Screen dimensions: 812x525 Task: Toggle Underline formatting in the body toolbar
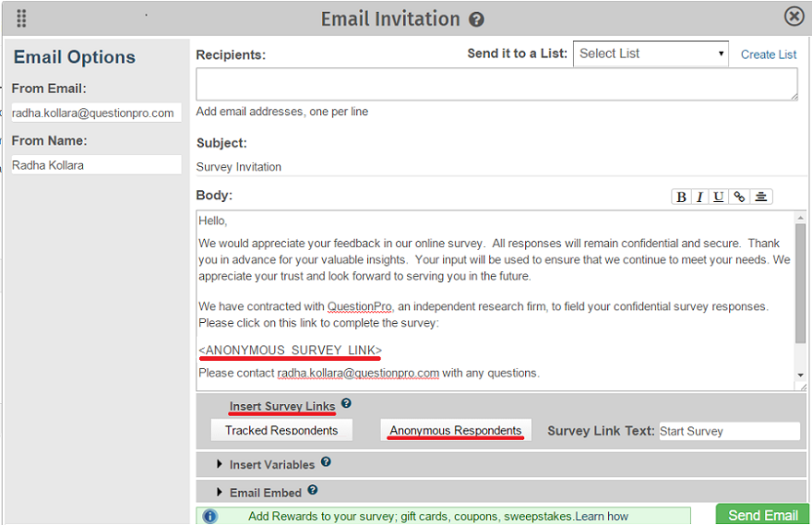click(718, 197)
